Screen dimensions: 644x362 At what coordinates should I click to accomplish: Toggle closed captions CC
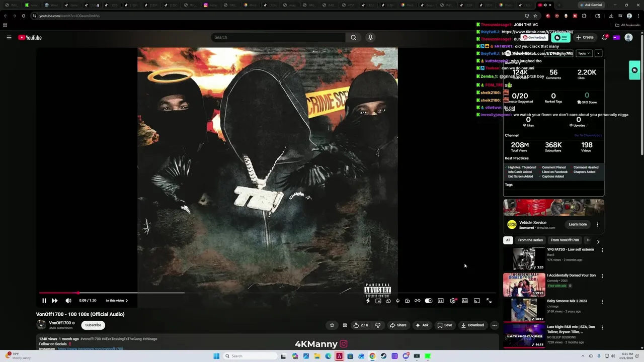coord(441,301)
